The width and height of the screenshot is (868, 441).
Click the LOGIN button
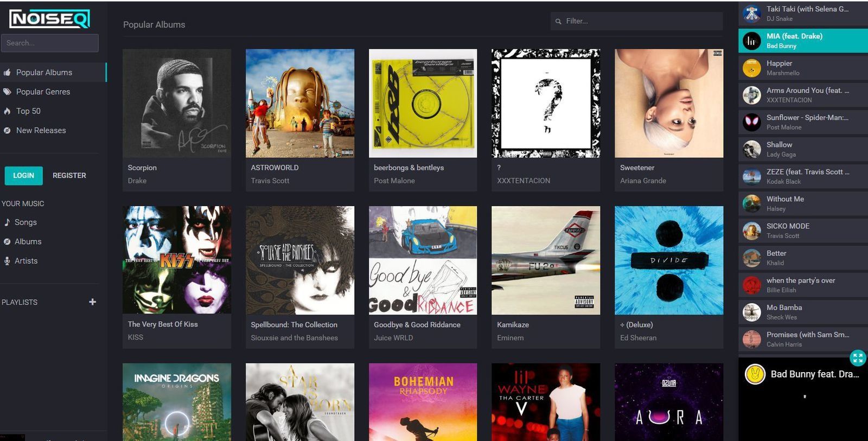pyautogui.click(x=23, y=175)
